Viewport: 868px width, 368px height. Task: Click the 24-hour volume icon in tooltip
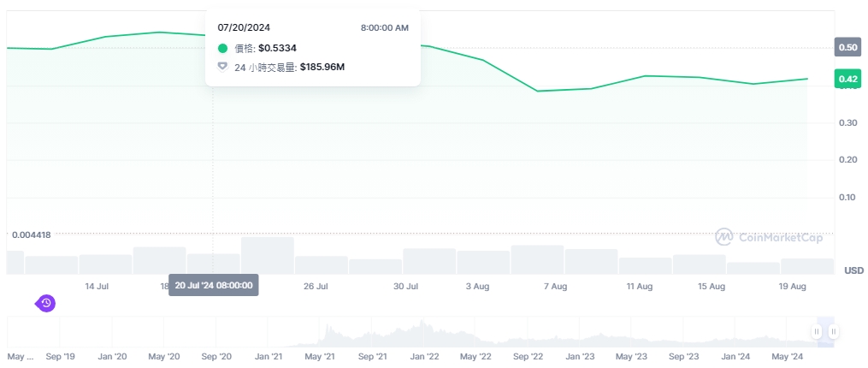223,67
